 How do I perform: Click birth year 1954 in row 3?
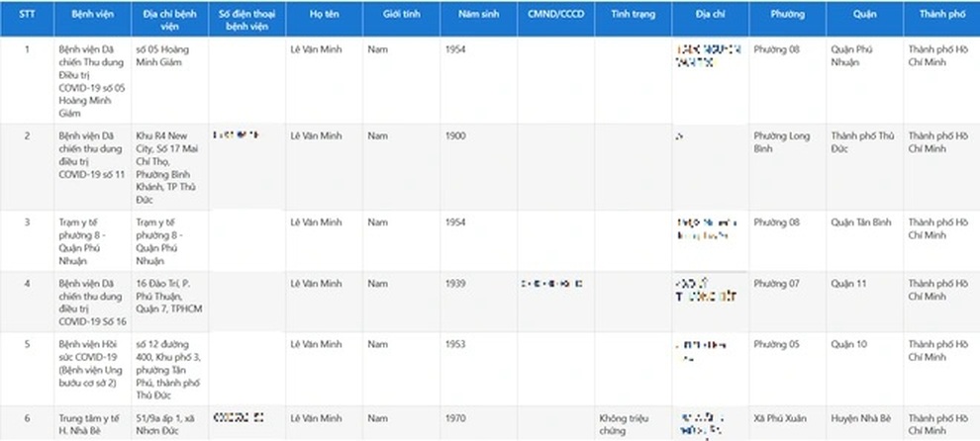(455, 222)
